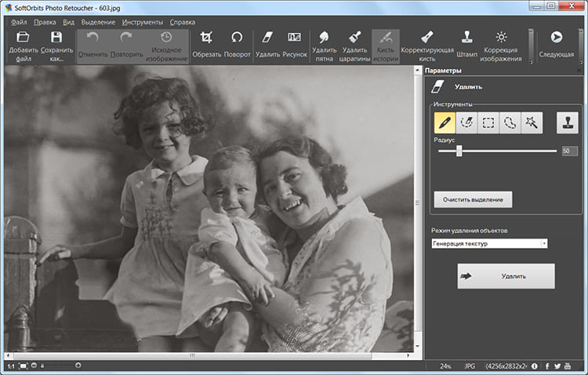This screenshot has height=375, width=588.
Task: Click the zoom in plus icon
Action: tap(78, 366)
